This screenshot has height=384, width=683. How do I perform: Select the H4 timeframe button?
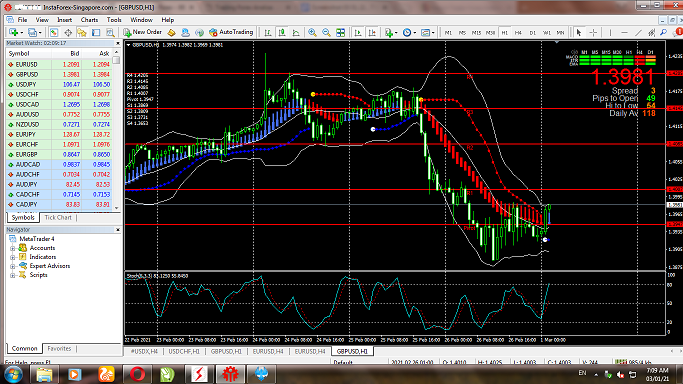[518, 33]
